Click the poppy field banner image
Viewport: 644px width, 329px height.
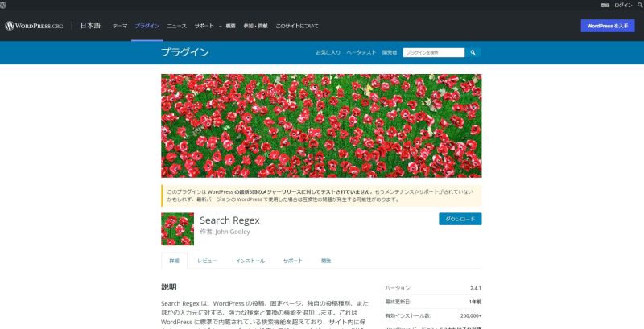(x=321, y=125)
